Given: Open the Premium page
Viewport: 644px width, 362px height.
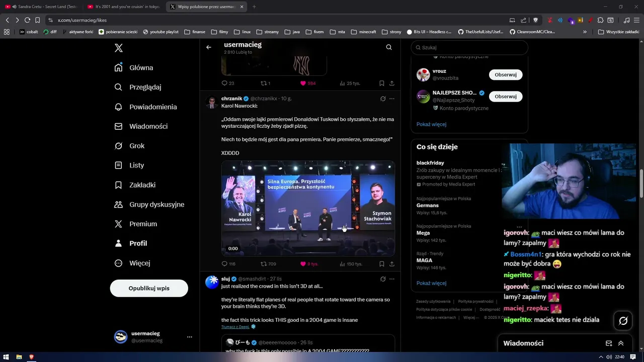Looking at the screenshot, I should (136, 224).
